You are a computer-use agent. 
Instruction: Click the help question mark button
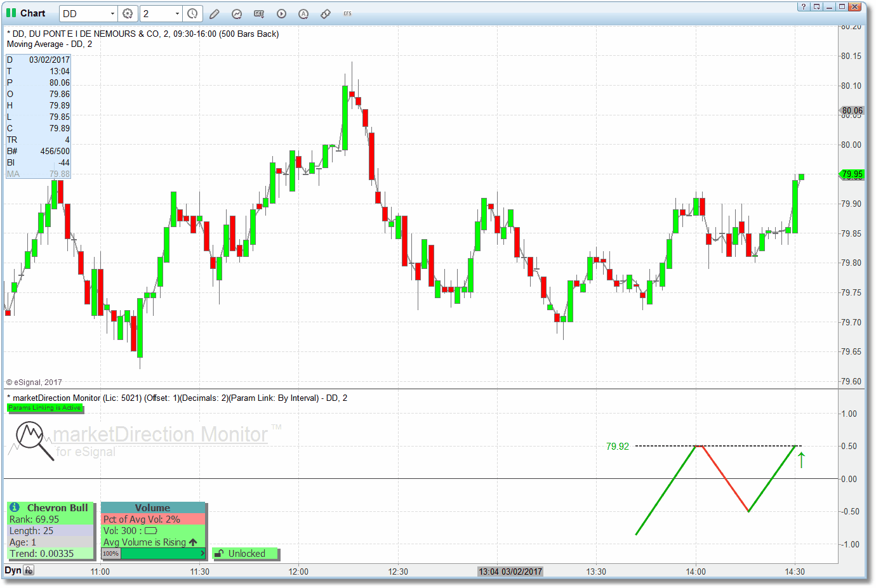pos(804,6)
